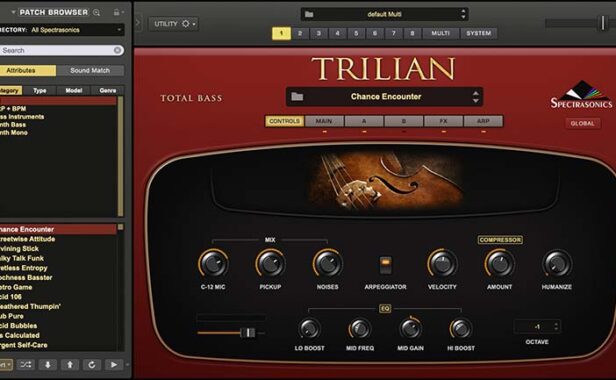Click the refresh browser button
Viewport: 616px width, 380px height.
click(x=92, y=365)
